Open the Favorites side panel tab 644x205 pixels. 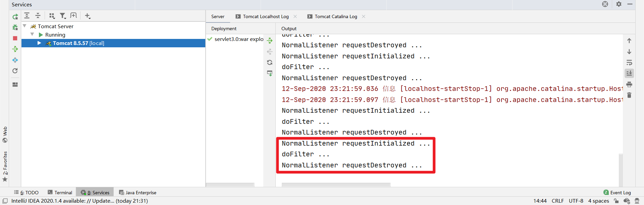point(5,166)
